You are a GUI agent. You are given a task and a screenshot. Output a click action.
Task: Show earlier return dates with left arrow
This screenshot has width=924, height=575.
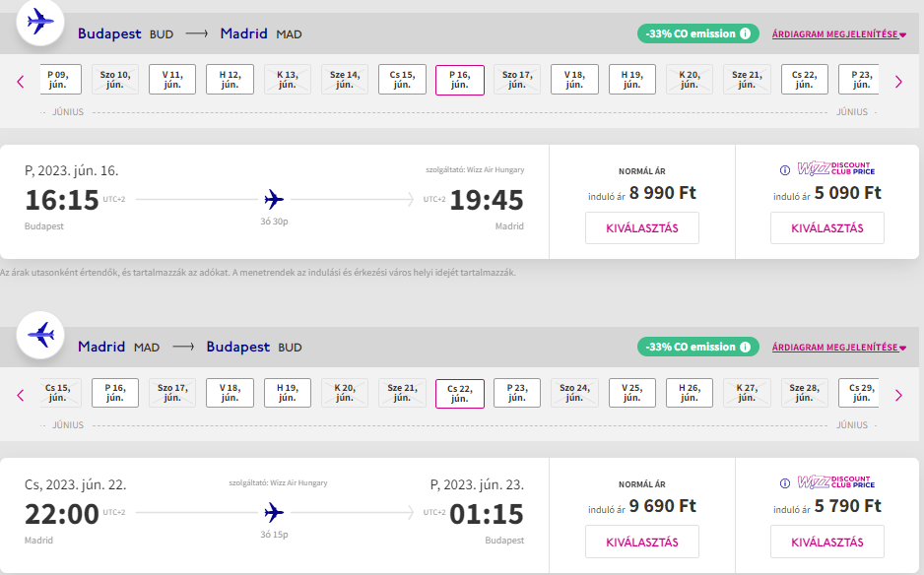click(x=21, y=395)
